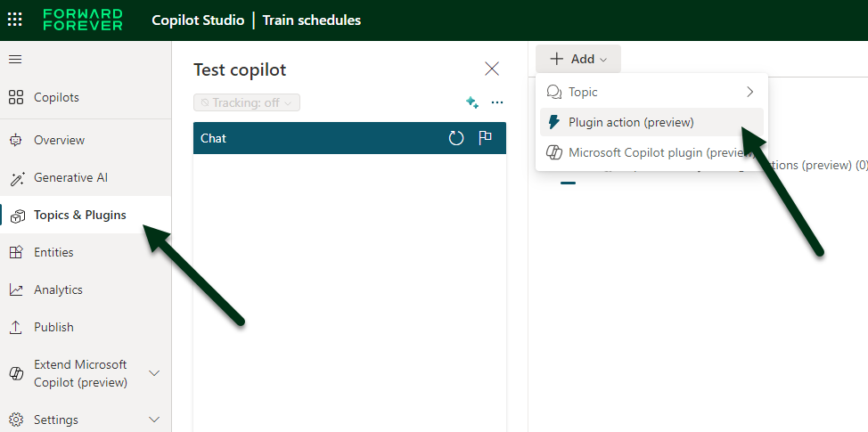Expand the Settings section chevron
This screenshot has width=868, height=432.
point(154,420)
